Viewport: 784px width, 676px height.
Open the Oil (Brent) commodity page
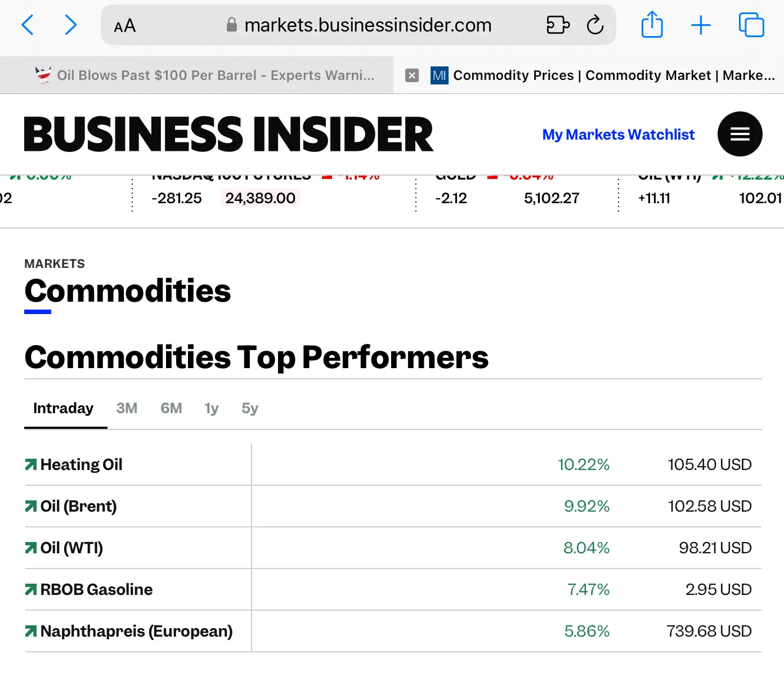(x=78, y=506)
